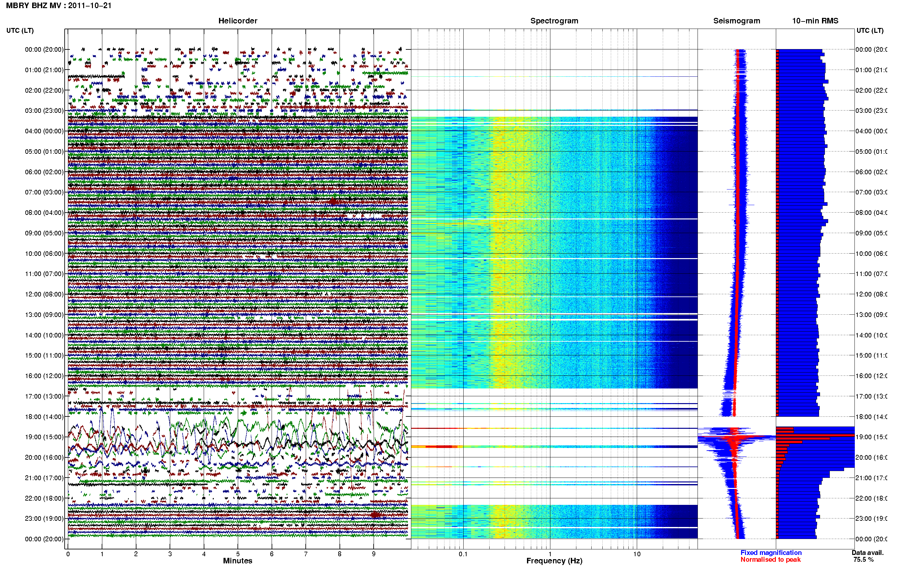
Task: Click the left '23:00 (19:00)' time label
Action: pos(44,519)
